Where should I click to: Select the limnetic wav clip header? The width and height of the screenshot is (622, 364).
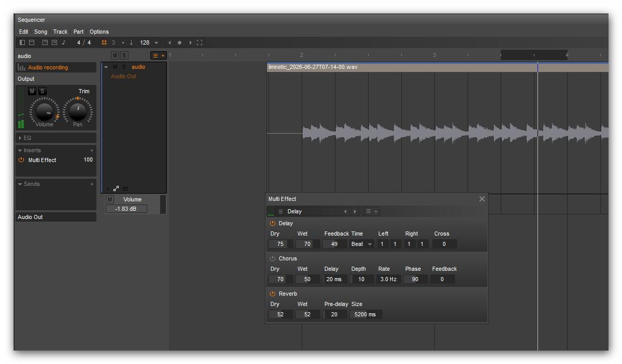tap(437, 67)
